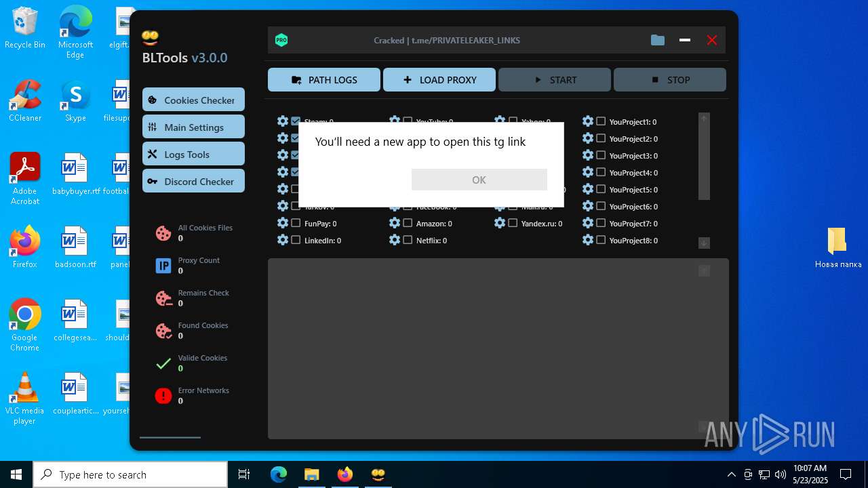
Task: Enable the Yandex.ru checkbox
Action: pos(513,223)
